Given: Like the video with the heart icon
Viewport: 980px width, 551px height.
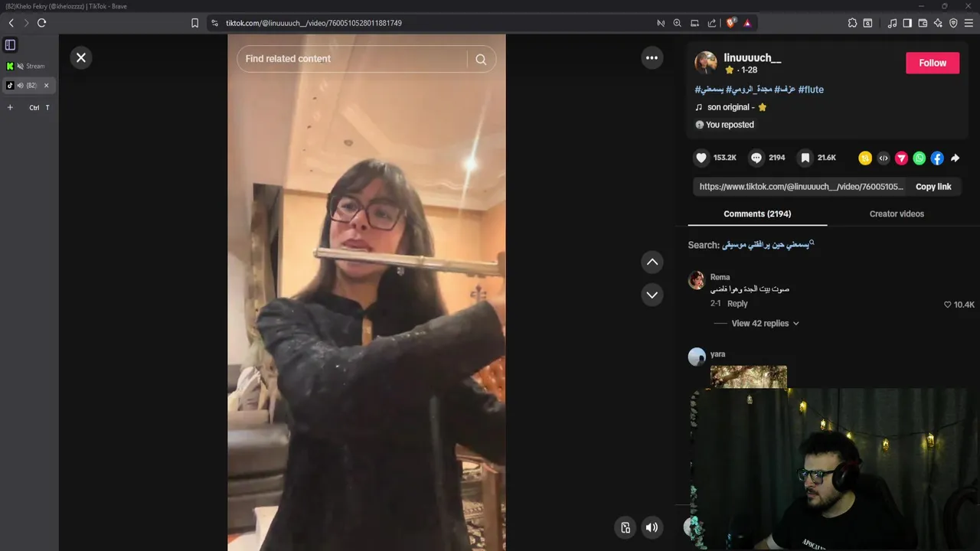Looking at the screenshot, I should pos(701,158).
